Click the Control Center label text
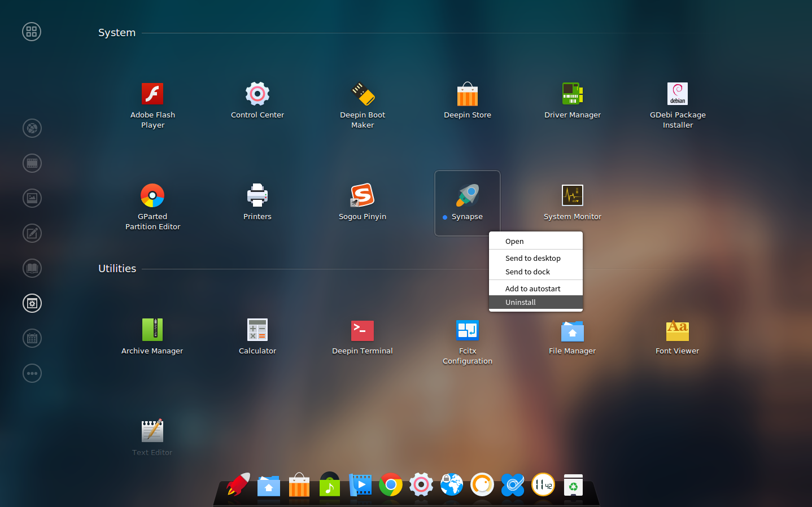The height and width of the screenshot is (507, 812). pyautogui.click(x=257, y=115)
